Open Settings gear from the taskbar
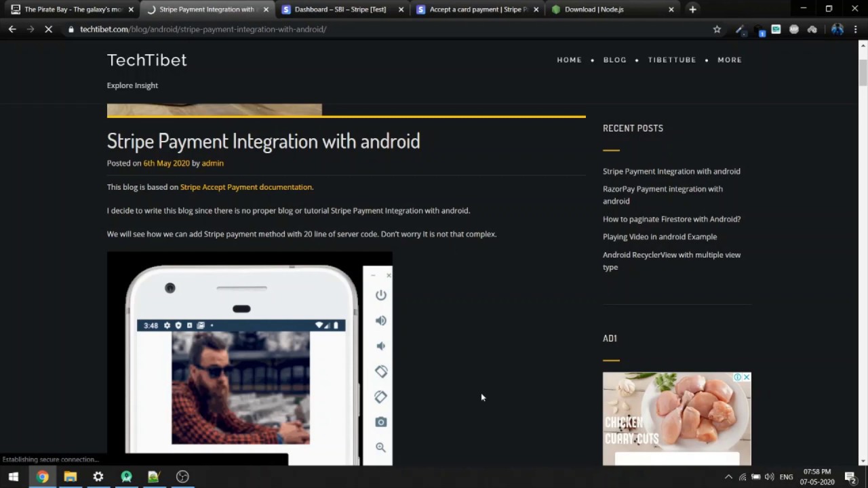Image resolution: width=868 pixels, height=488 pixels. [98, 477]
